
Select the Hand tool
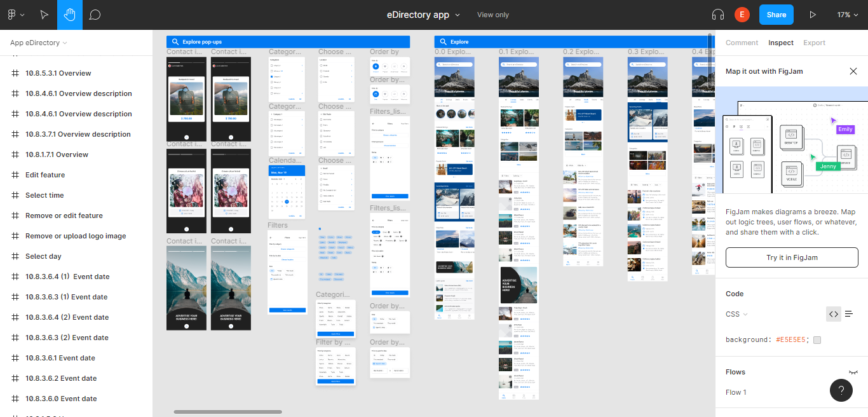tap(69, 15)
